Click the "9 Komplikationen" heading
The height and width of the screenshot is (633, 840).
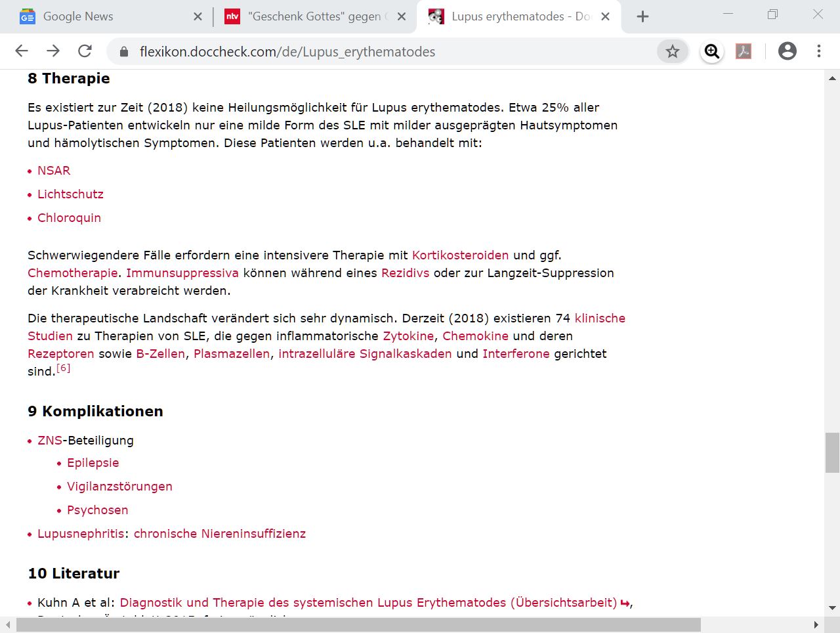click(95, 411)
